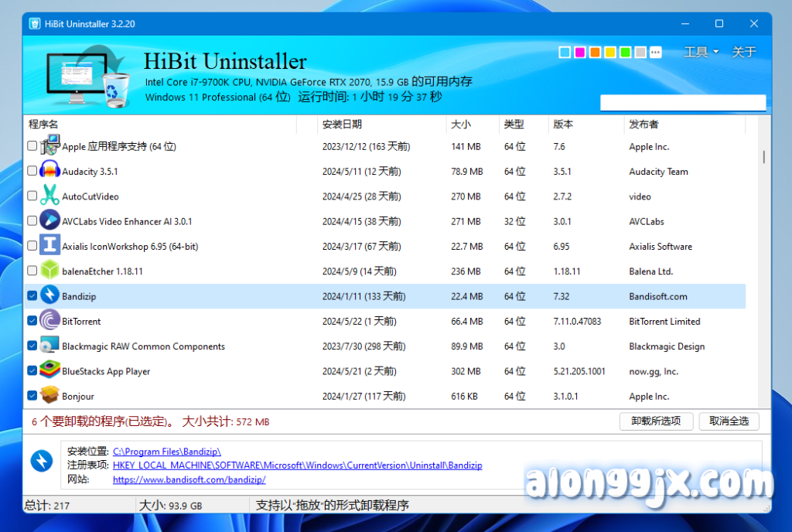Select the magenta theme color swatch
Screen dimensions: 792x532
click(580, 53)
